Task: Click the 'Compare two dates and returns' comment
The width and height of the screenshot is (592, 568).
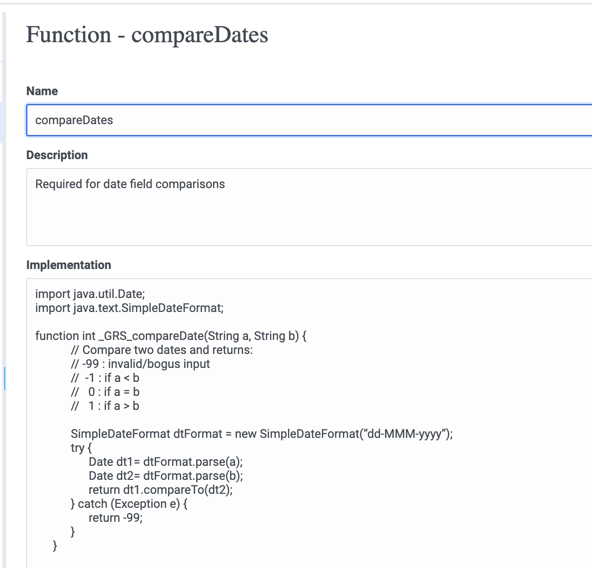Action: (162, 350)
